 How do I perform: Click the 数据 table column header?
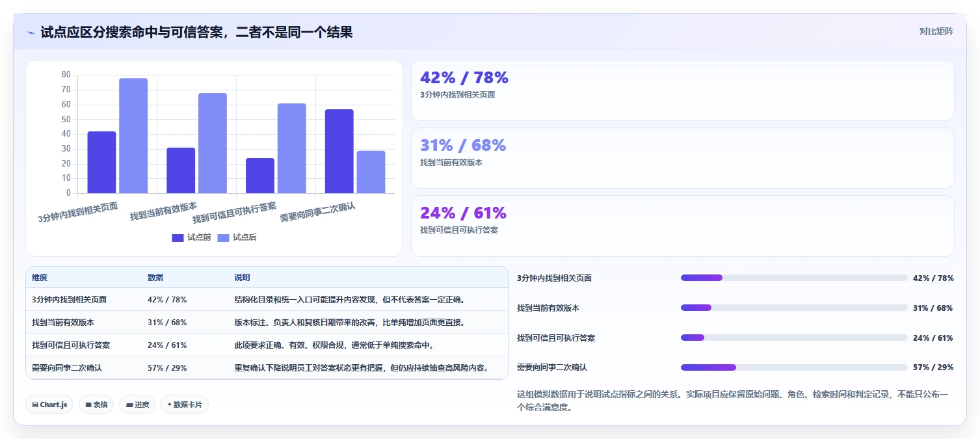pos(155,278)
